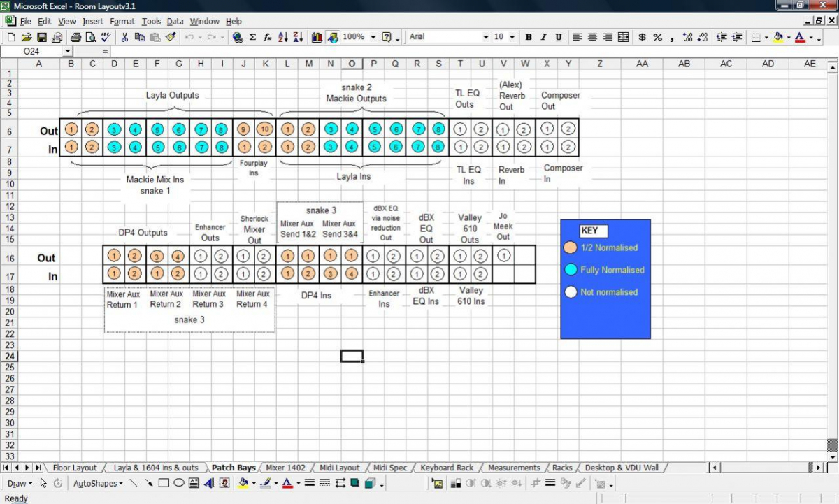
Task: Toggle Bold formatting
Action: 529,37
